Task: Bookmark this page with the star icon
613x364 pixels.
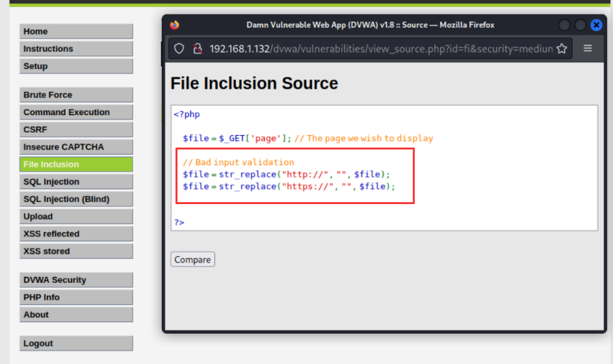Action: (562, 49)
